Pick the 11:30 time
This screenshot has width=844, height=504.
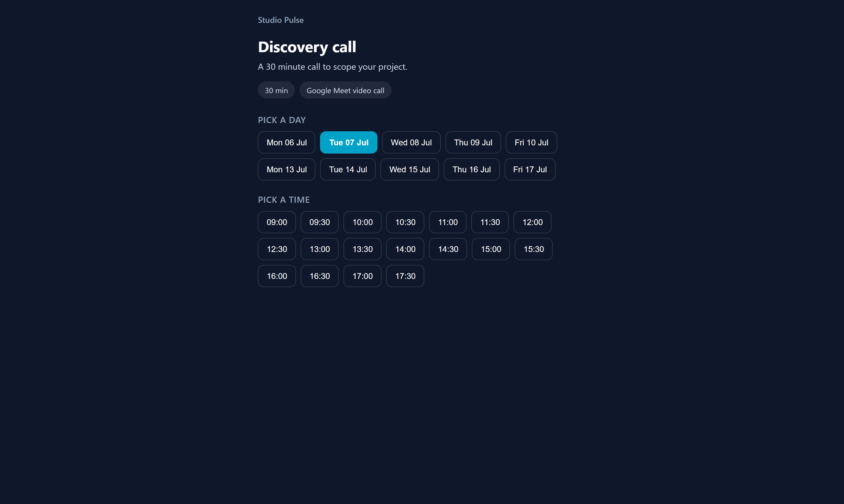click(x=490, y=222)
